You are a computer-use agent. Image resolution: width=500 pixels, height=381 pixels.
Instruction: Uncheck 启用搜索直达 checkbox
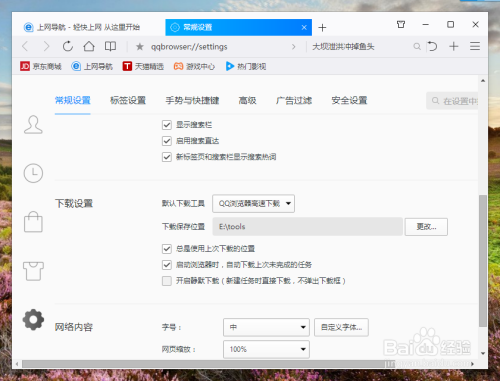167,141
